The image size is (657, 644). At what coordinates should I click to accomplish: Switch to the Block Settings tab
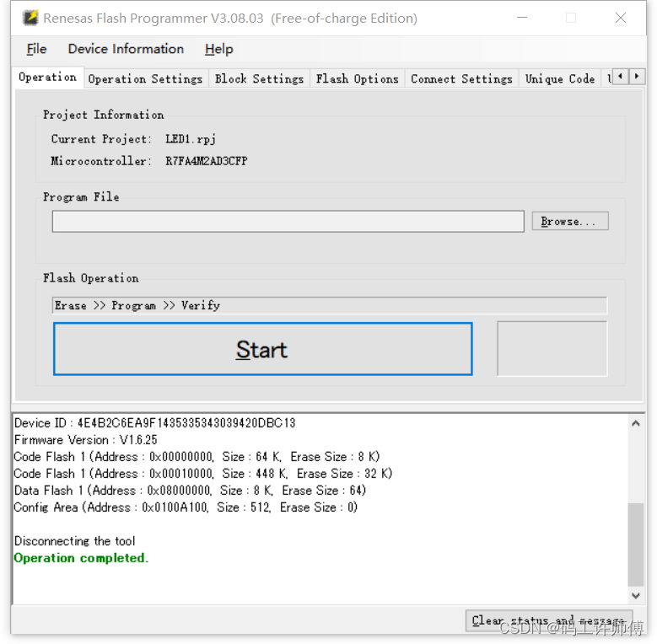(259, 78)
